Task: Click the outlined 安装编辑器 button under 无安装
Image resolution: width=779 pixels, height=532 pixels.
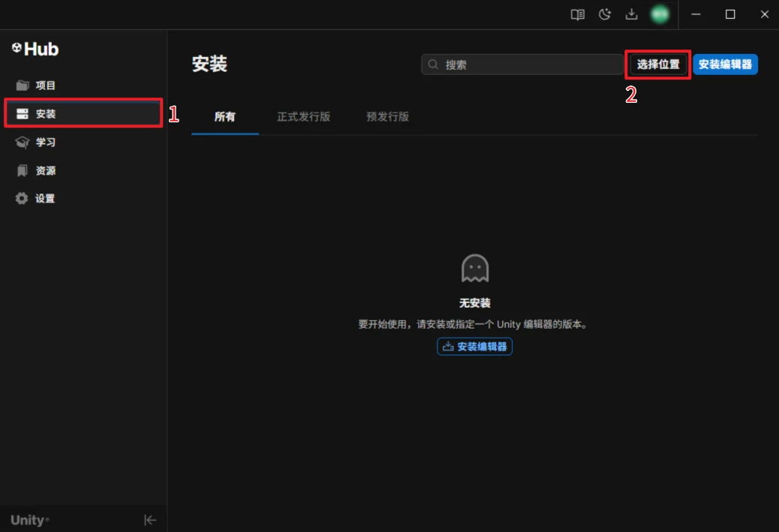Action: (x=474, y=346)
